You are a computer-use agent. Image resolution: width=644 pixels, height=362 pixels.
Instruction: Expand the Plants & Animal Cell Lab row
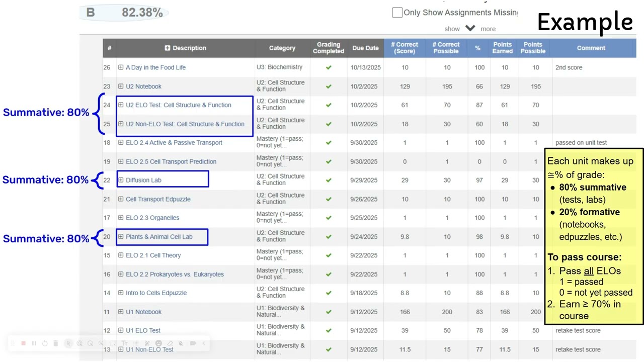(x=121, y=237)
